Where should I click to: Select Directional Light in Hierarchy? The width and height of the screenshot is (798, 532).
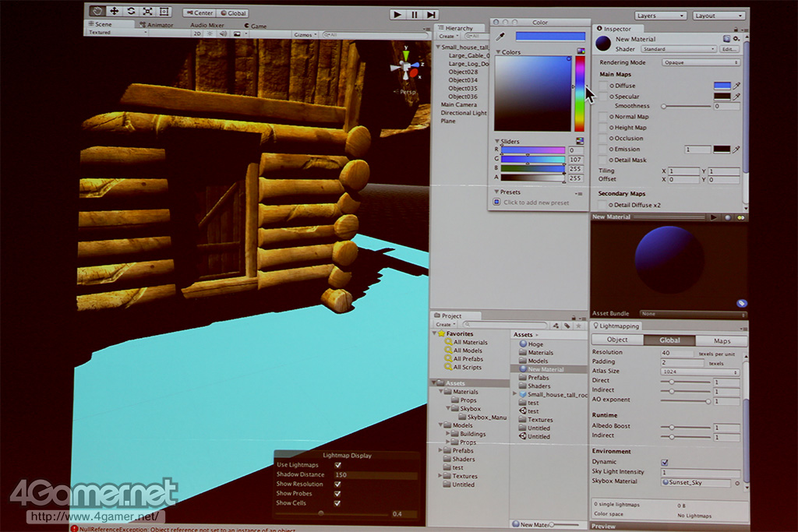(x=464, y=113)
